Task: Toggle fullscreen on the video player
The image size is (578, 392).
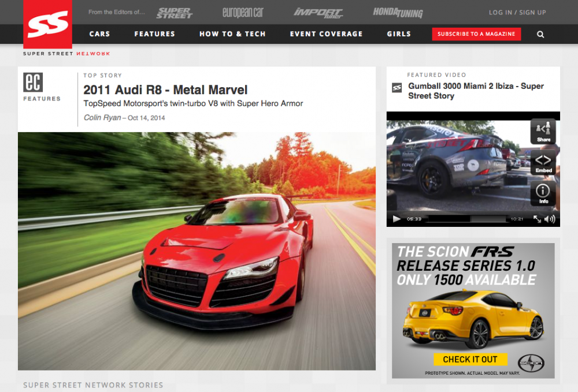Action: pos(537,219)
